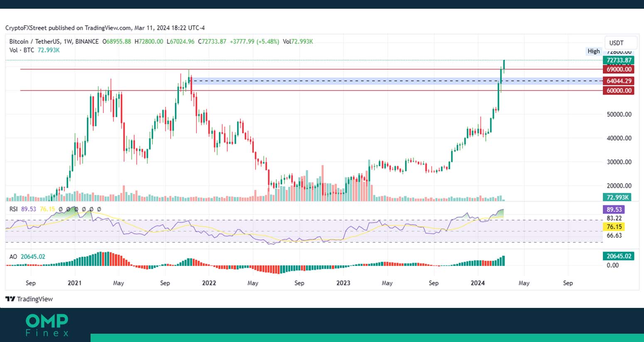Click the 2023 label on time axis
Viewport: 644px width, 342px height.
(x=343, y=283)
